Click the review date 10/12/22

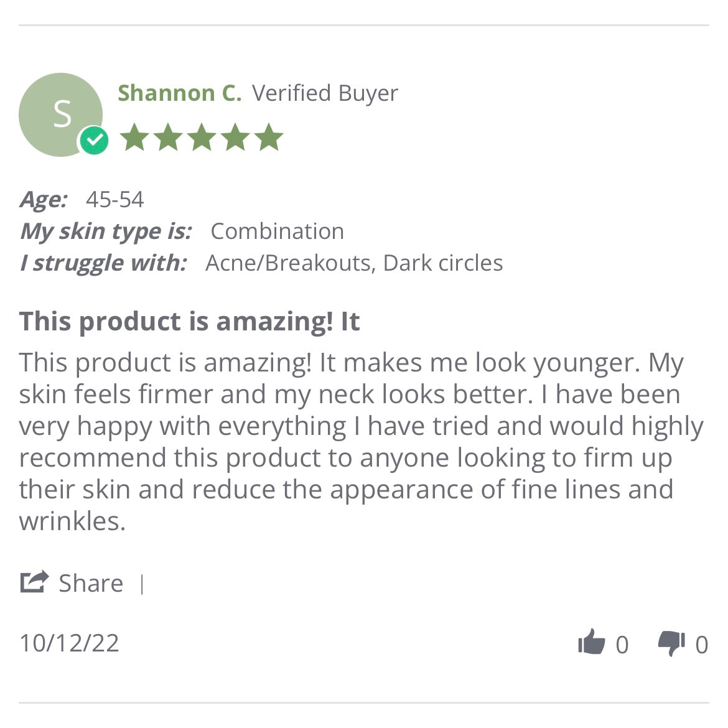point(69,643)
